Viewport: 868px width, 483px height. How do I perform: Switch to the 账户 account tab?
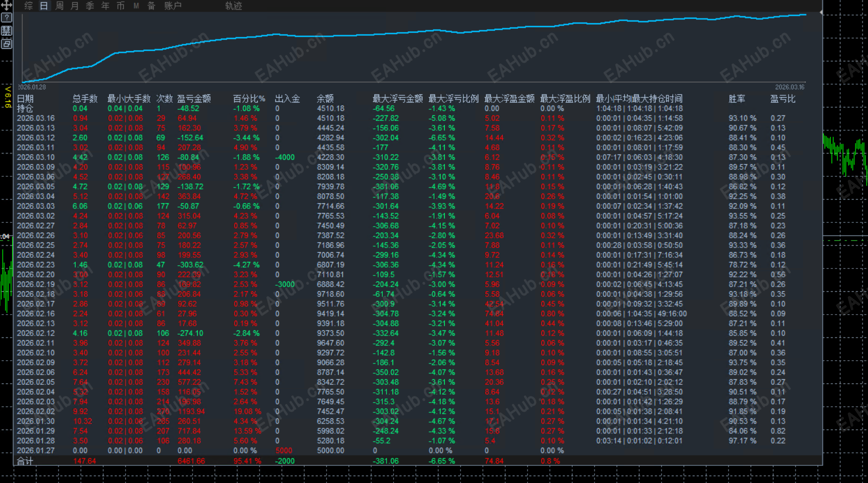pos(173,6)
